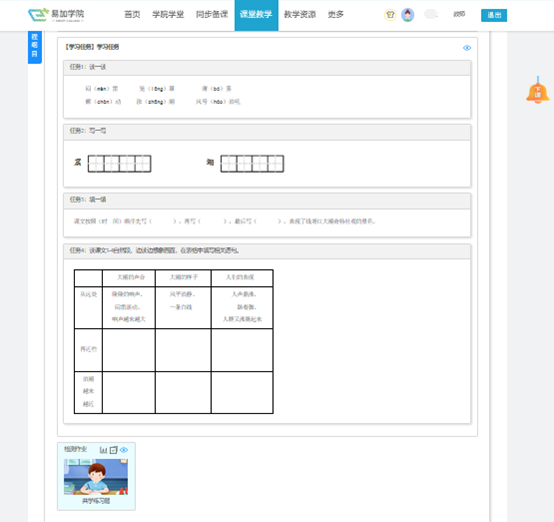Click the publish square icon on 检测作业 card
Image resolution: width=554 pixels, height=522 pixels.
click(x=113, y=450)
